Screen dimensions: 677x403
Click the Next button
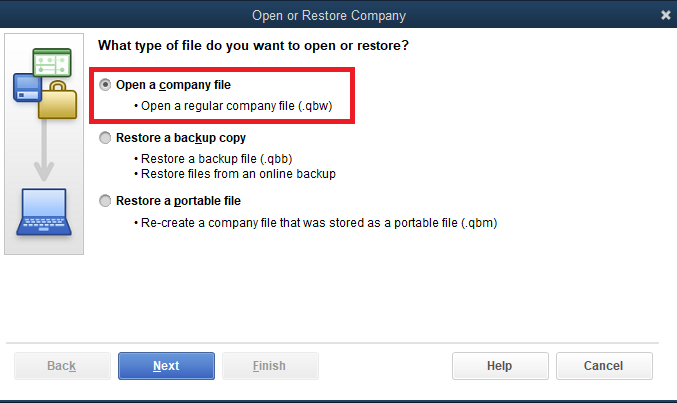coord(166,366)
